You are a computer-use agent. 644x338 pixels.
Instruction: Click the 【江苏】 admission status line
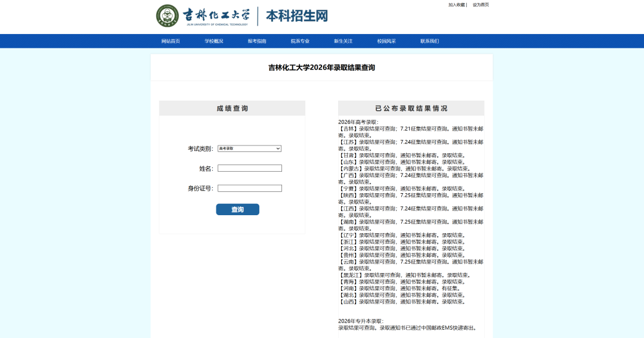tap(411, 145)
